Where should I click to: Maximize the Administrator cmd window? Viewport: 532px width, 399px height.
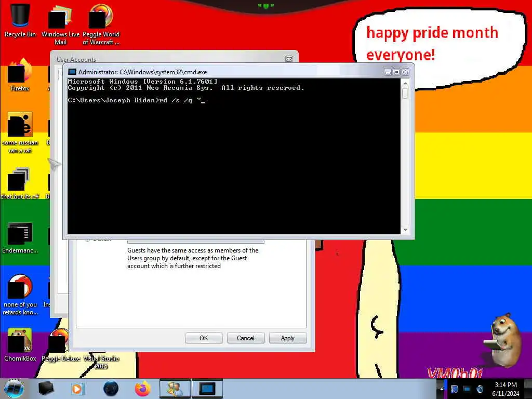coord(396,72)
